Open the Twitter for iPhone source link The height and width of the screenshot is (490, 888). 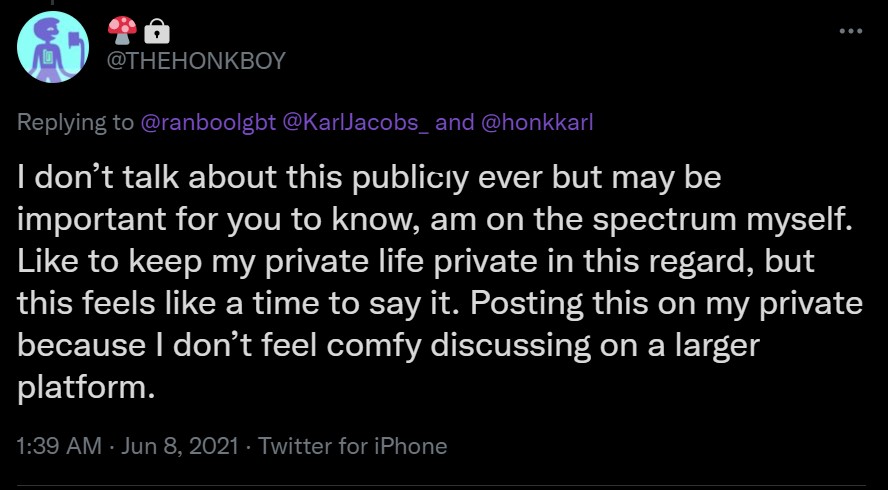352,446
